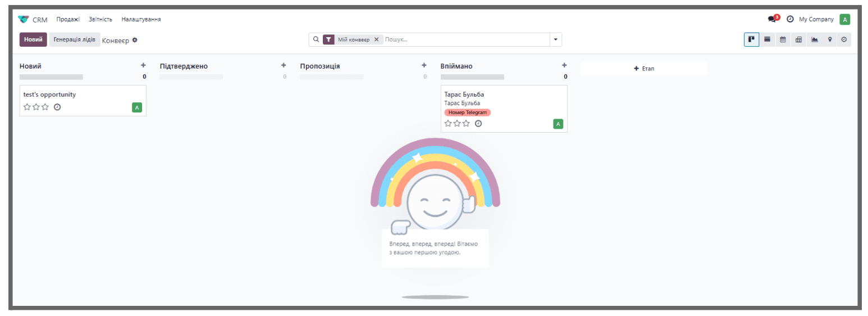Viewport: 868px width, 316px height.
Task: Add a card in Впіймано column
Action: [564, 65]
